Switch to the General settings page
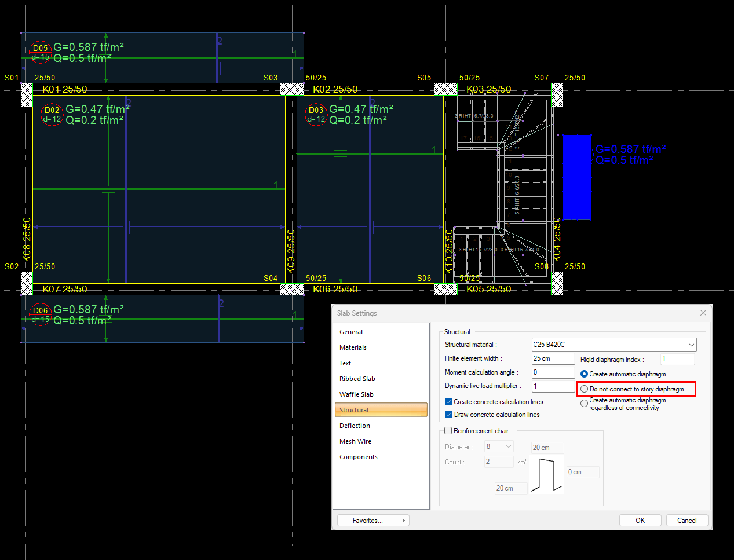The width and height of the screenshot is (734, 560). pyautogui.click(x=351, y=332)
